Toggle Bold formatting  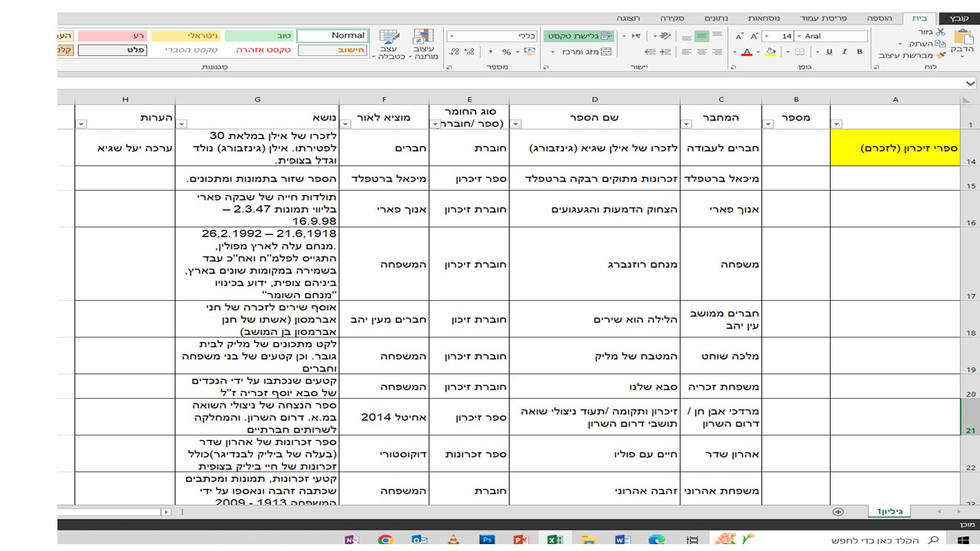(x=860, y=52)
